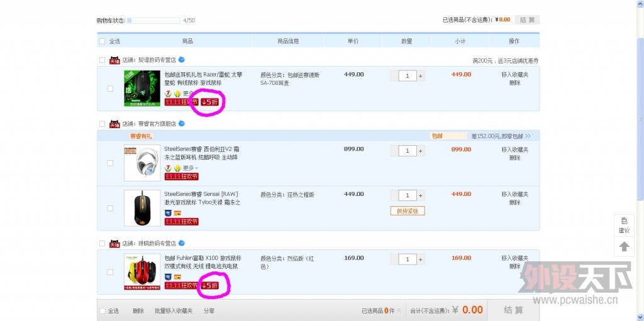Click the 7-day return badge on Razer item
This screenshot has height=321, width=644.
click(168, 94)
